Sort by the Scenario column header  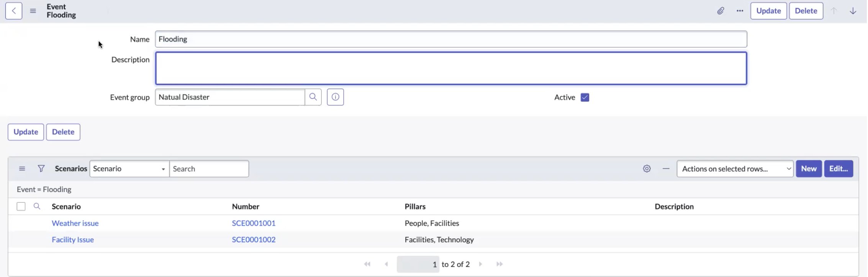click(66, 207)
